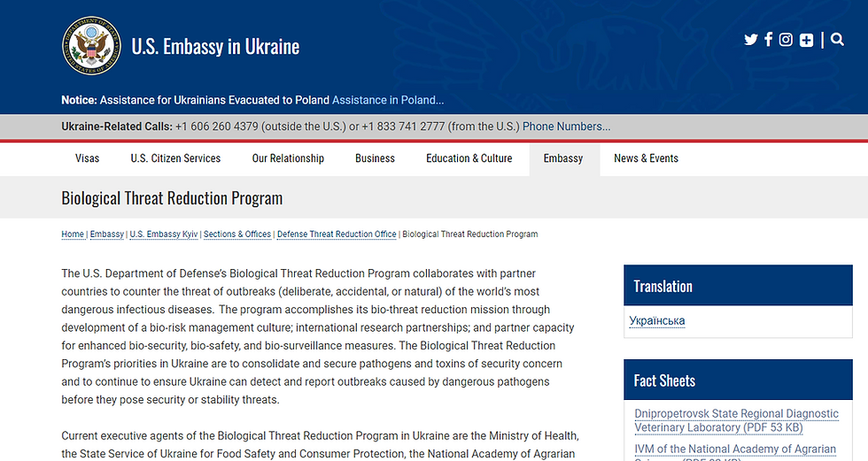
Task: Click the Translation panel header
Action: 738,285
